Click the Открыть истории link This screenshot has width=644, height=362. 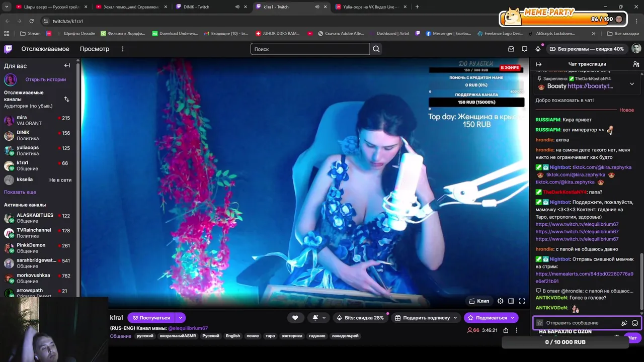pyautogui.click(x=45, y=79)
